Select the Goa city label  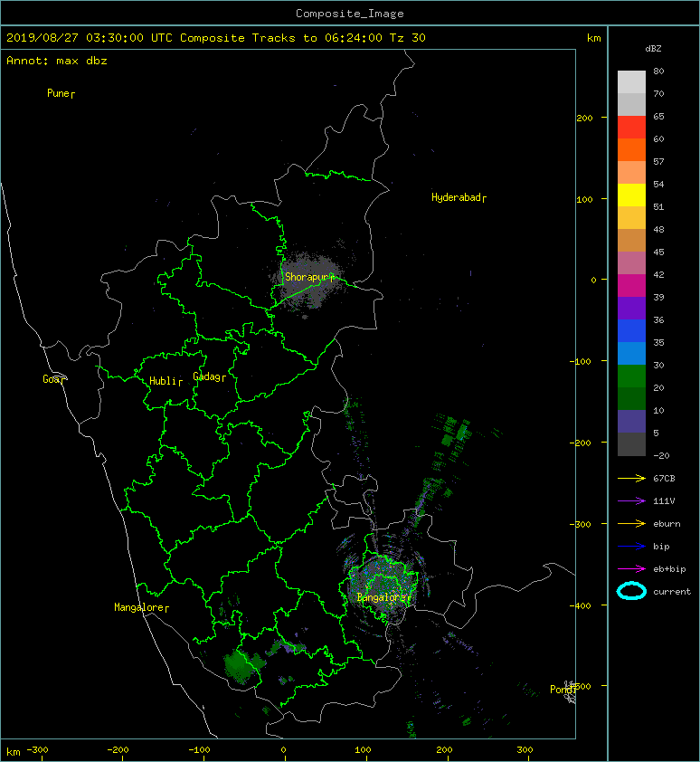pos(53,379)
